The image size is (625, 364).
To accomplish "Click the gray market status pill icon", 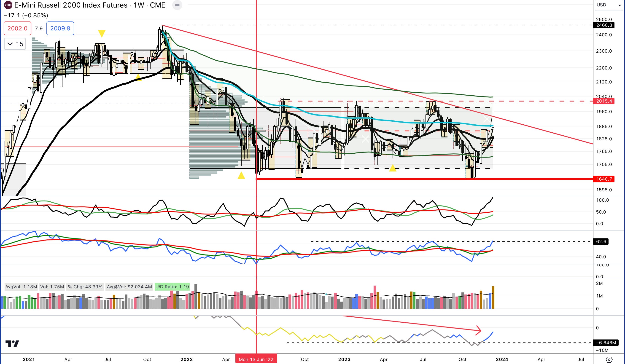I will click(177, 5).
